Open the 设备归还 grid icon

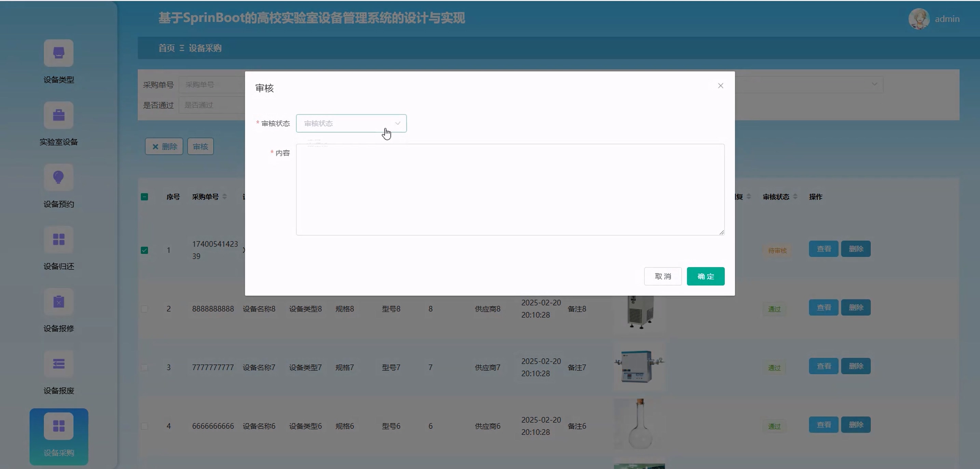[58, 239]
